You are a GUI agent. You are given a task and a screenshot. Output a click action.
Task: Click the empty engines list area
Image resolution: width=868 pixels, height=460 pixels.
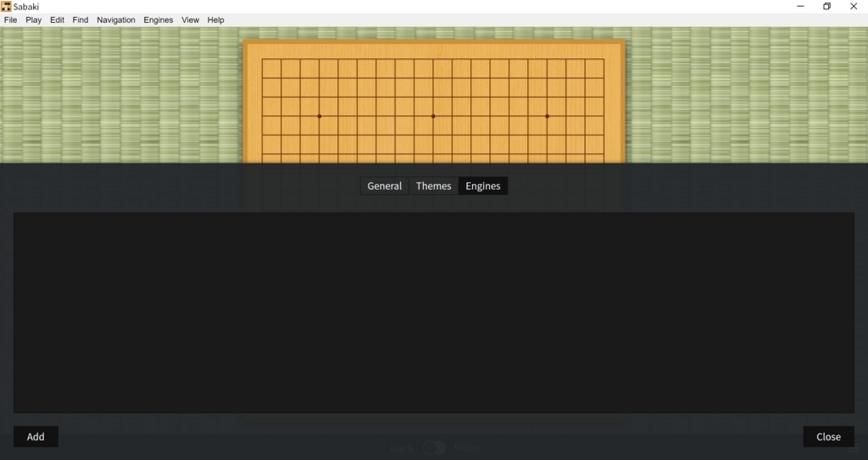434,313
